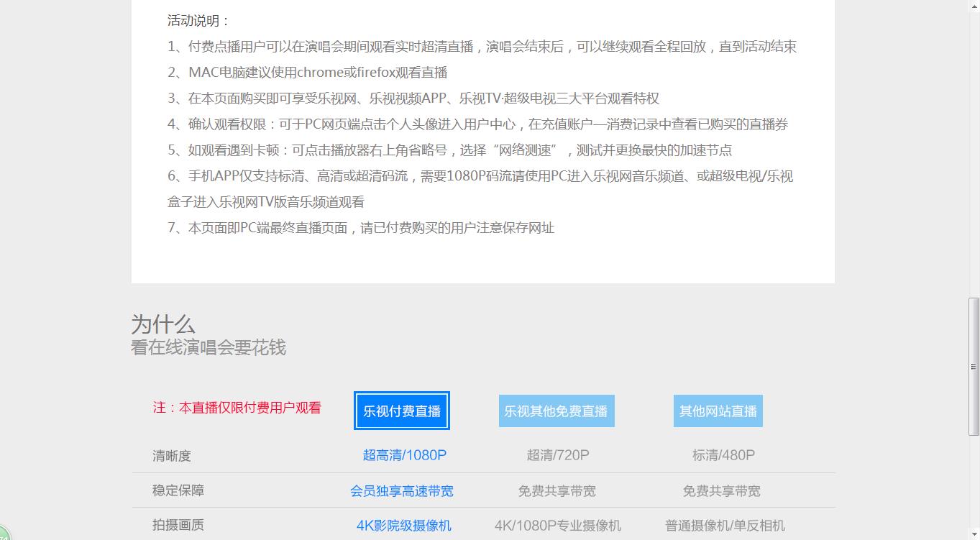
Task: Select the 其他网站直播 column button
Action: pyautogui.click(x=718, y=411)
